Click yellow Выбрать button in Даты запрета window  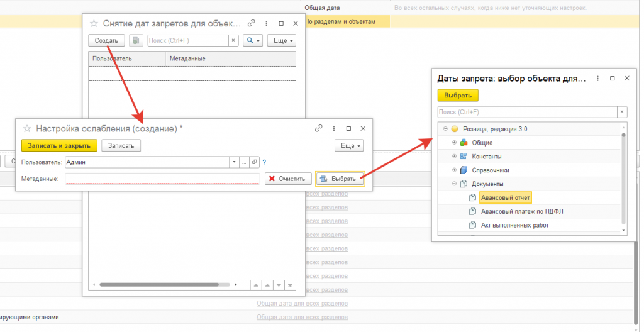458,96
